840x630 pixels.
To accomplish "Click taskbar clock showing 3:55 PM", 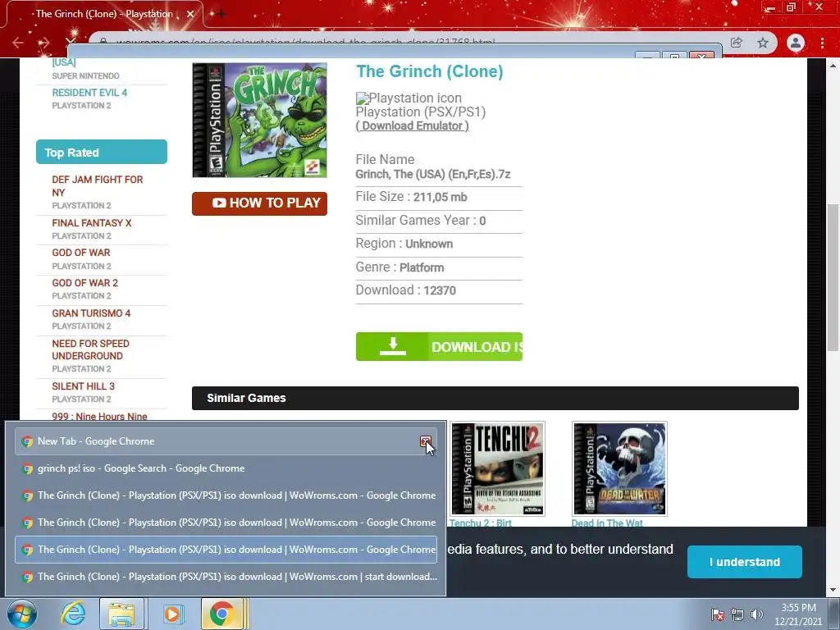I will pos(798,614).
